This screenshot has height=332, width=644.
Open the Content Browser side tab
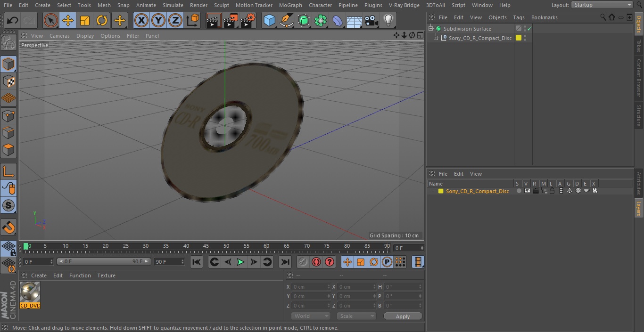click(639, 78)
